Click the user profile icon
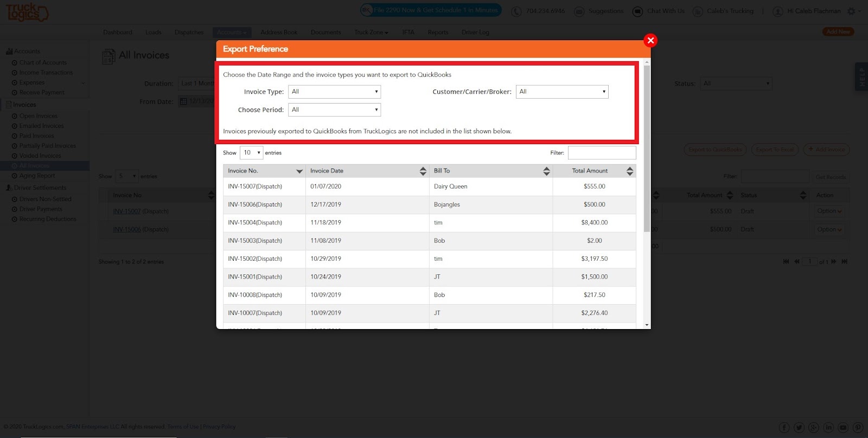 (x=778, y=11)
